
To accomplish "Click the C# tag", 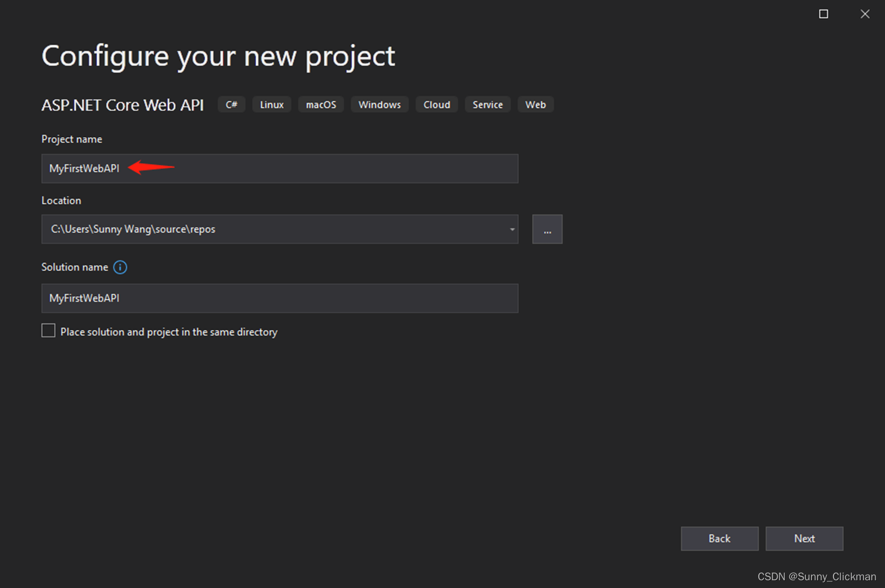I will (232, 105).
